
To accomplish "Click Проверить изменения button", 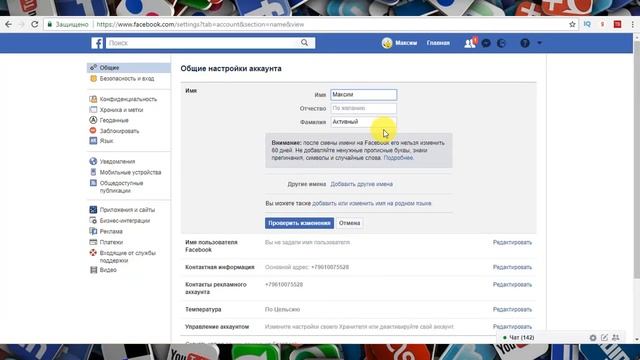I will [x=299, y=223].
